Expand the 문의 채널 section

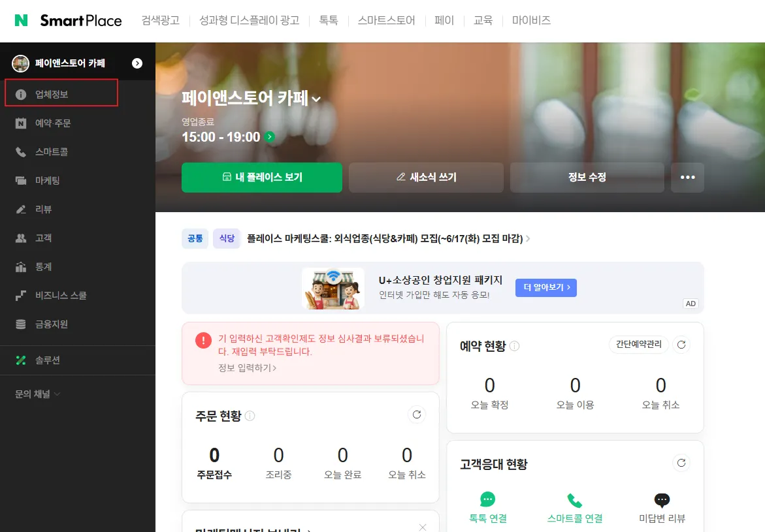(x=38, y=394)
